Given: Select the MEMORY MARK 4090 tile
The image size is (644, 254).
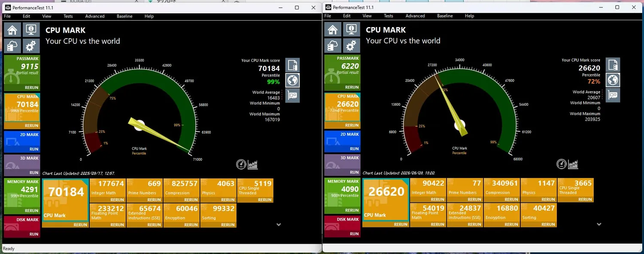Looking at the screenshot, I should pos(342,196).
